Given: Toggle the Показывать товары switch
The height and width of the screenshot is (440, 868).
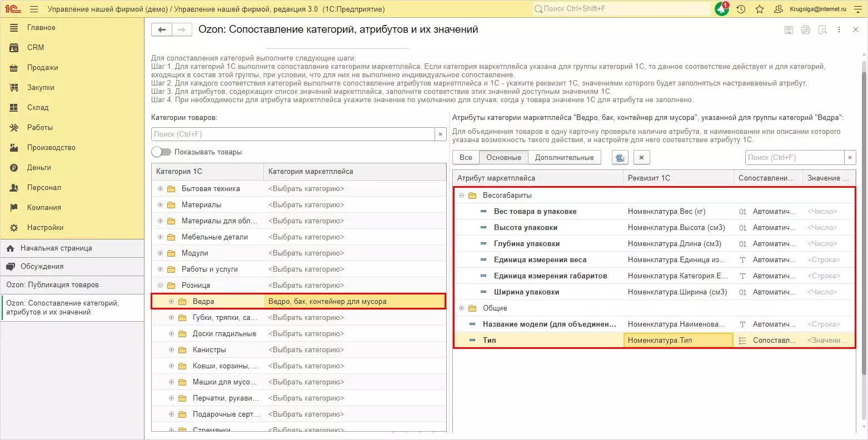Looking at the screenshot, I should [x=161, y=152].
